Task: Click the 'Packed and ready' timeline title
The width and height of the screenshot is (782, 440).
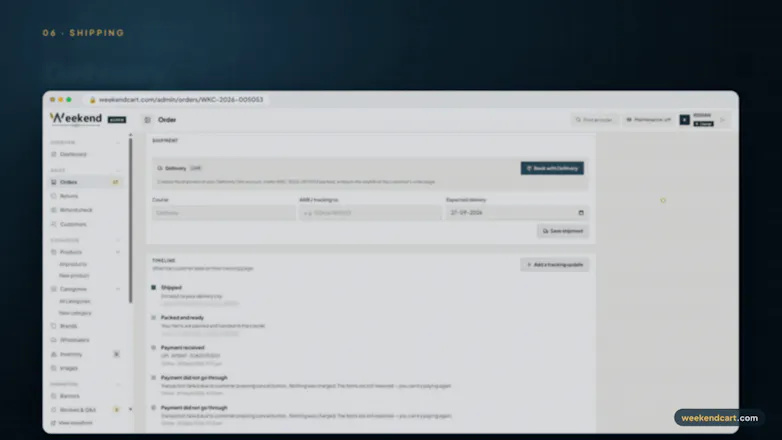Action: coord(182,317)
